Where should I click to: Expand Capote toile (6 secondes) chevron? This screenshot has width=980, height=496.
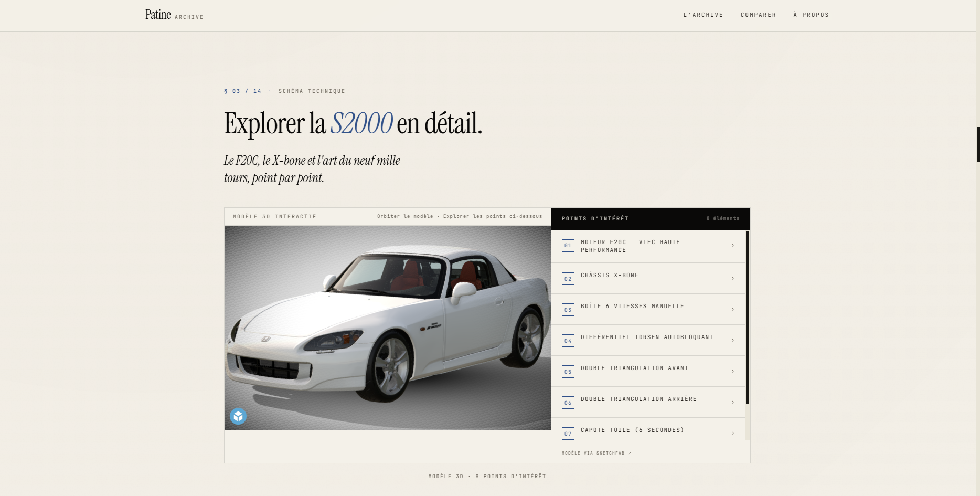click(x=733, y=434)
